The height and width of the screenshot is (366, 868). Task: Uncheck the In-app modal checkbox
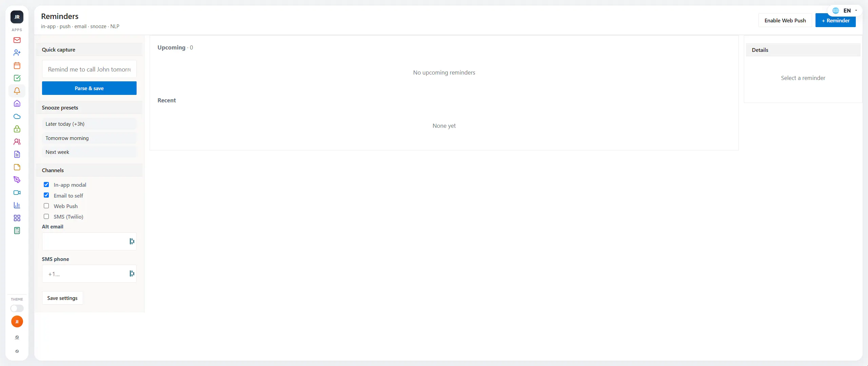click(x=46, y=185)
